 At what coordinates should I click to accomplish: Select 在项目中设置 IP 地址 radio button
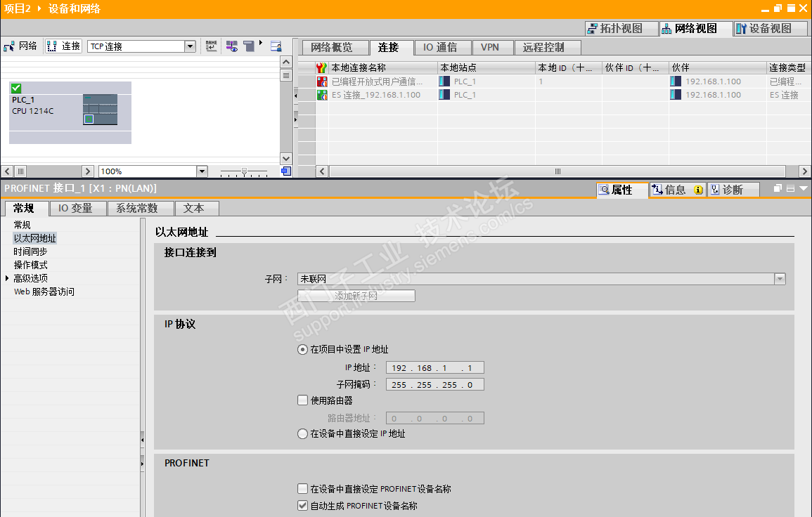click(x=302, y=349)
